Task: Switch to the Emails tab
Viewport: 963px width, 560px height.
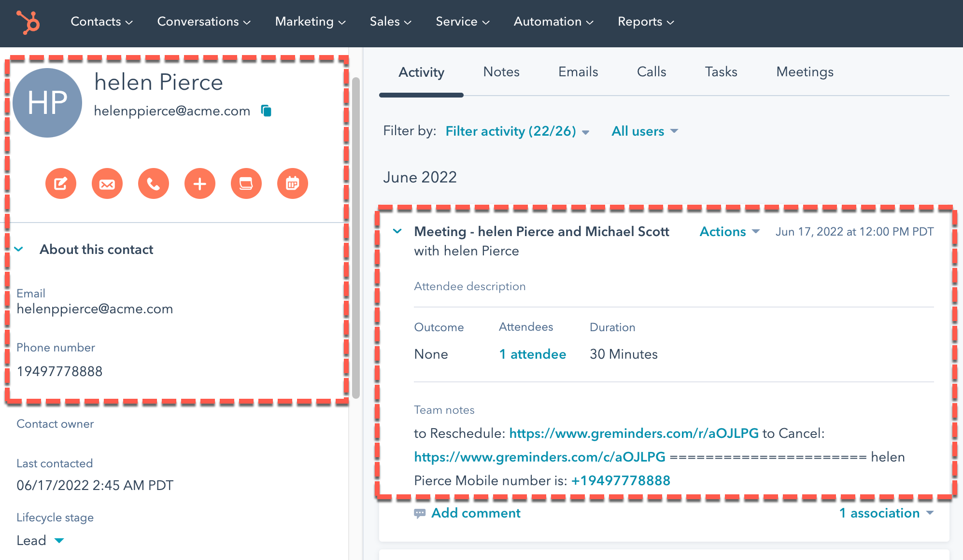Action: (x=578, y=71)
